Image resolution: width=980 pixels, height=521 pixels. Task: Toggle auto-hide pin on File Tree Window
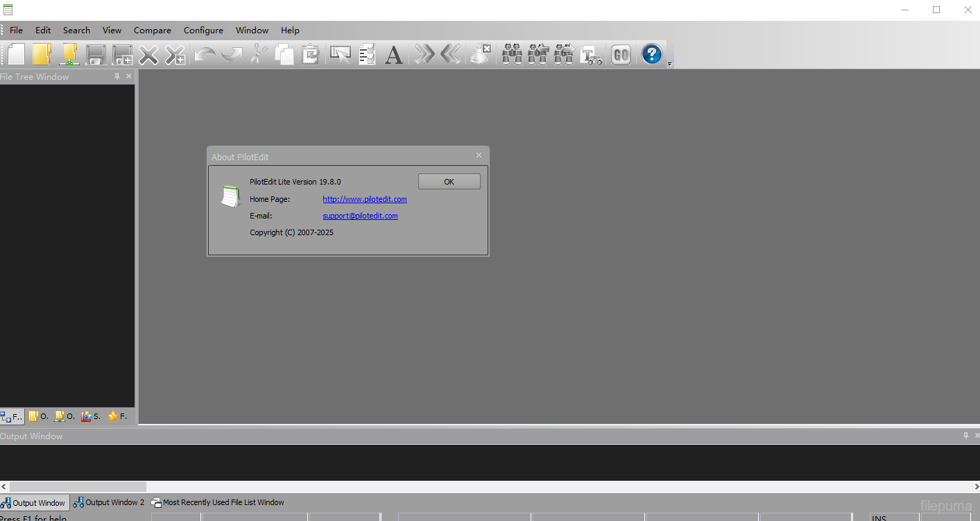117,76
